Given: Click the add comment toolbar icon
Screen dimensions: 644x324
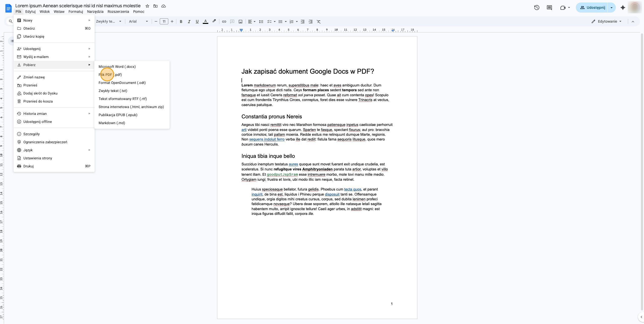Looking at the screenshot, I should [x=232, y=22].
